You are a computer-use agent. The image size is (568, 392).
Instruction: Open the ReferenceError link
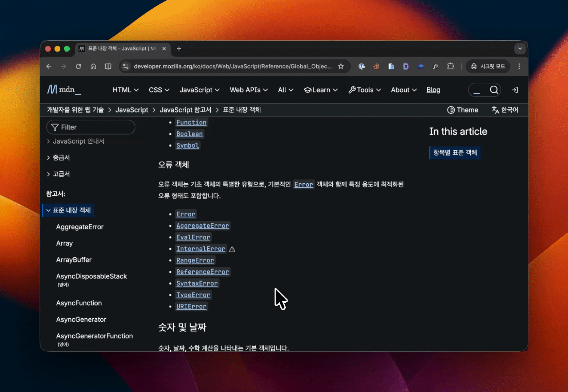click(x=203, y=272)
